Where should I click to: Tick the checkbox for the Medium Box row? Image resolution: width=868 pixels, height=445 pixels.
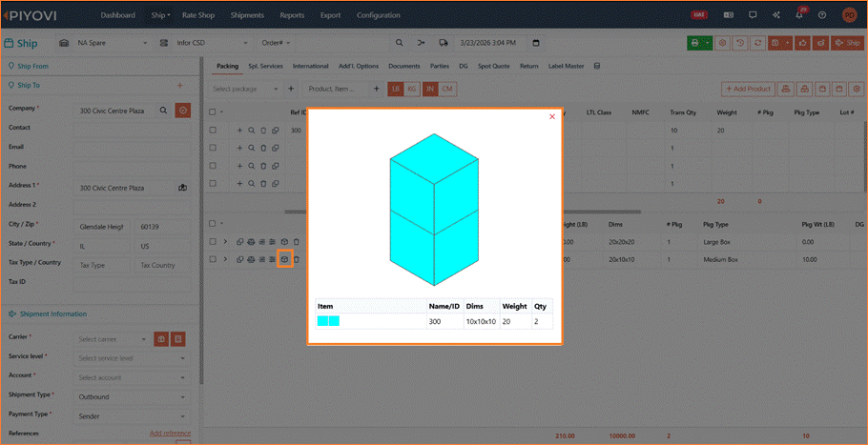pos(212,259)
